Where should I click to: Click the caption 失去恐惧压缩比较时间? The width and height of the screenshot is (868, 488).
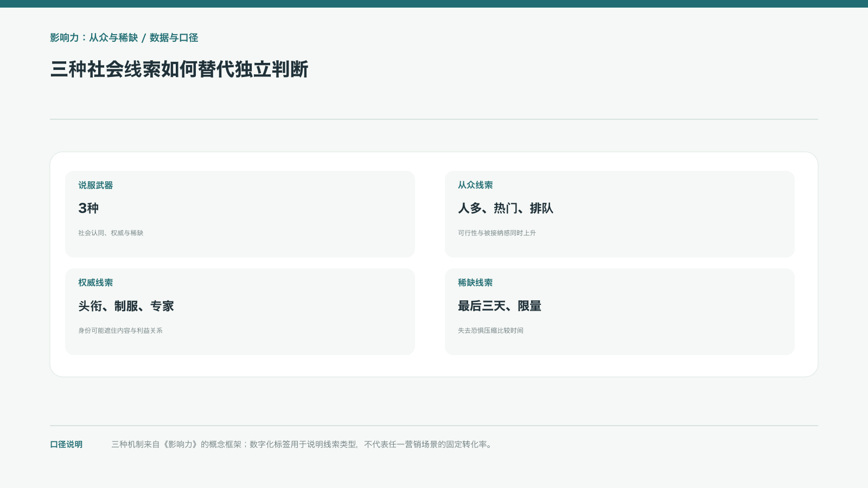pyautogui.click(x=490, y=331)
